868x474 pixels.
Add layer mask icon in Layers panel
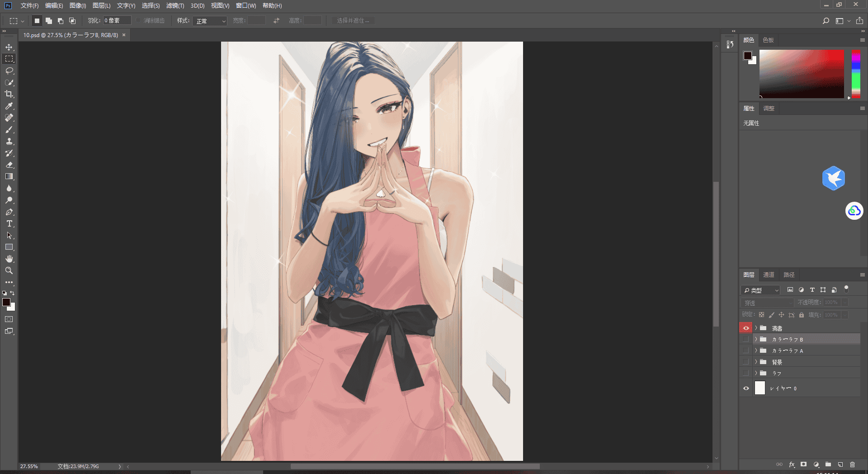coord(803,465)
